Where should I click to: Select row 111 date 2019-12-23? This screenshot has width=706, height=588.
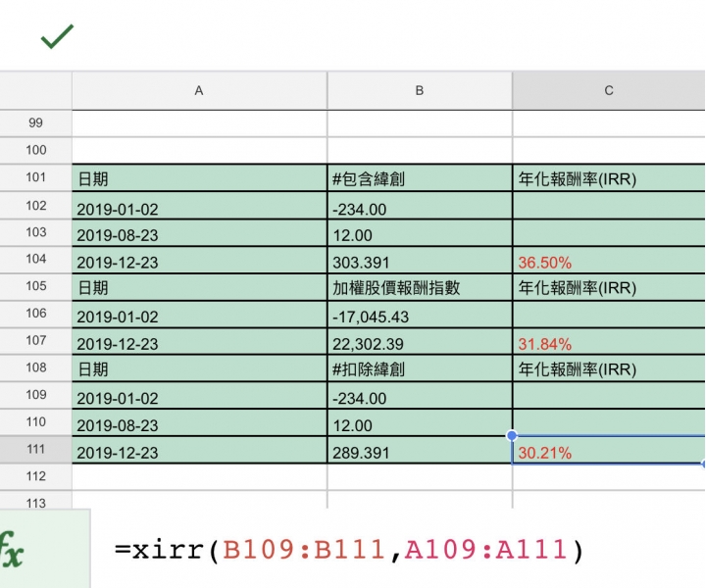(x=199, y=450)
